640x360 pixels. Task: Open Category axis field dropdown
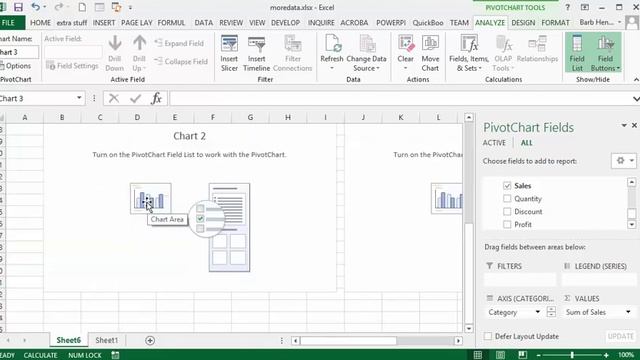pos(538,312)
